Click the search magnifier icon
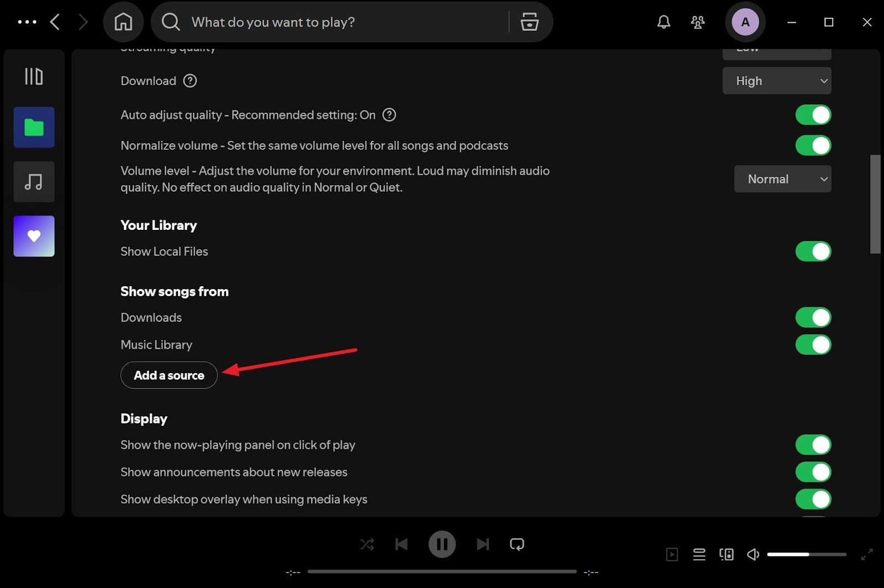This screenshot has height=588, width=884. [171, 22]
